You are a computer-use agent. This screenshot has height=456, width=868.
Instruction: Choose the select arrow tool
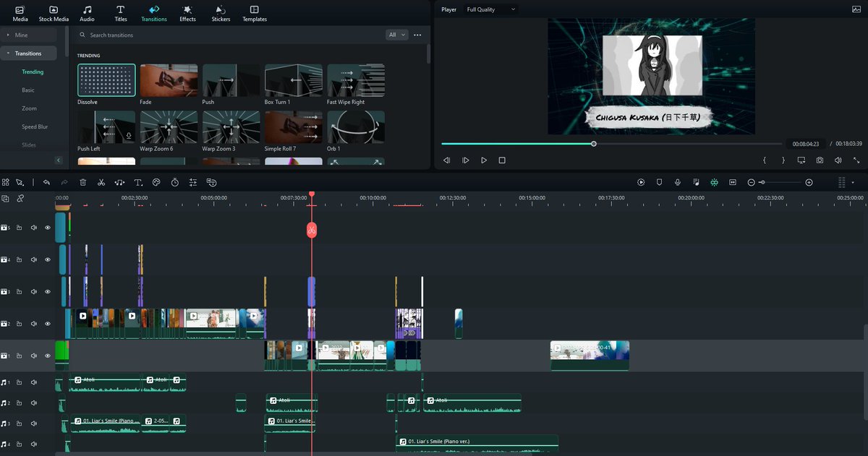(x=20, y=182)
